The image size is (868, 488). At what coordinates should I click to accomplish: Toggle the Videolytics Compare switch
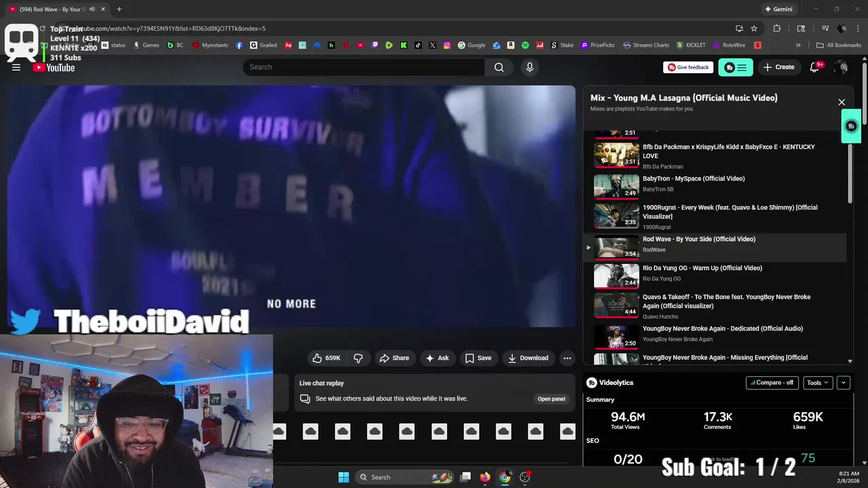point(772,382)
